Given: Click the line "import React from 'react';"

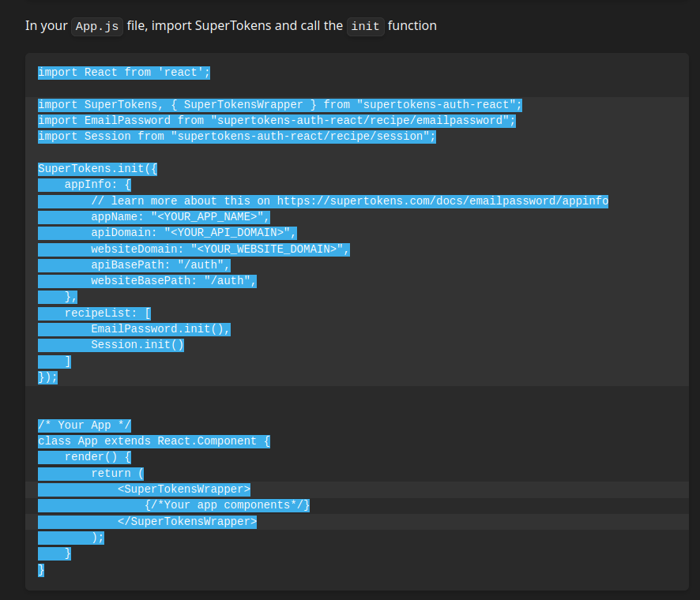Looking at the screenshot, I should point(124,73).
